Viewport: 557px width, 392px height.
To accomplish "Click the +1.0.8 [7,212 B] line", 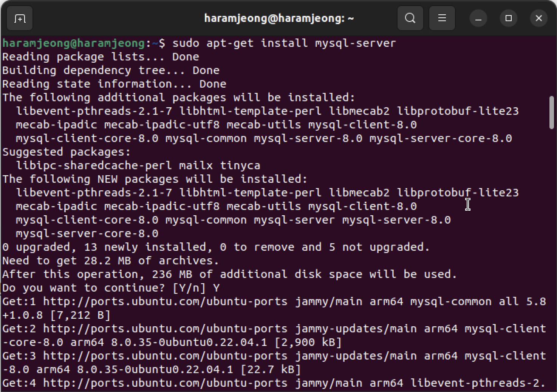I will coord(56,315).
